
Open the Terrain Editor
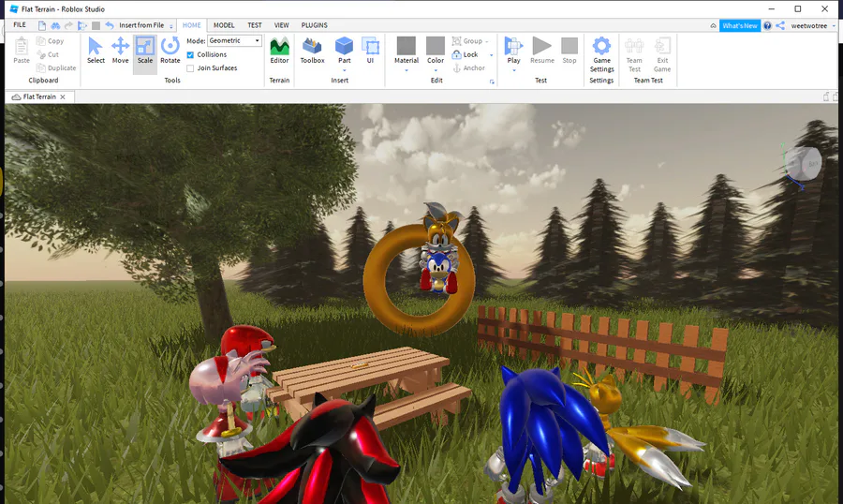(x=279, y=50)
